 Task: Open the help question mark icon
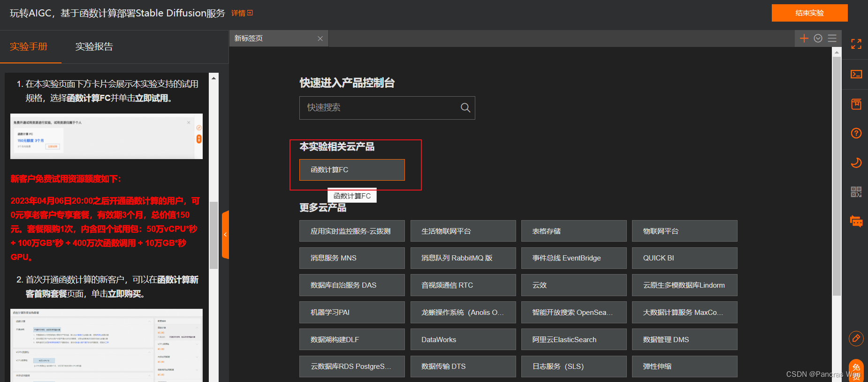tap(856, 133)
